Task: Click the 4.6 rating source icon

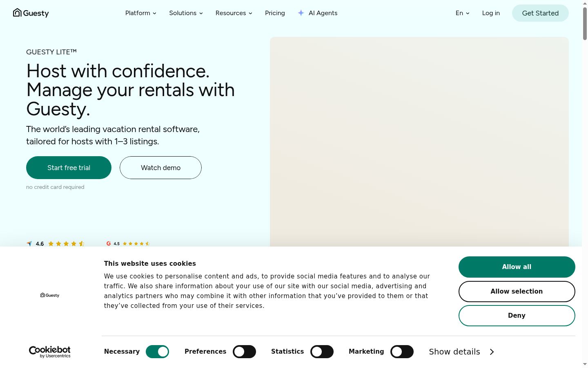Action: coord(29,244)
